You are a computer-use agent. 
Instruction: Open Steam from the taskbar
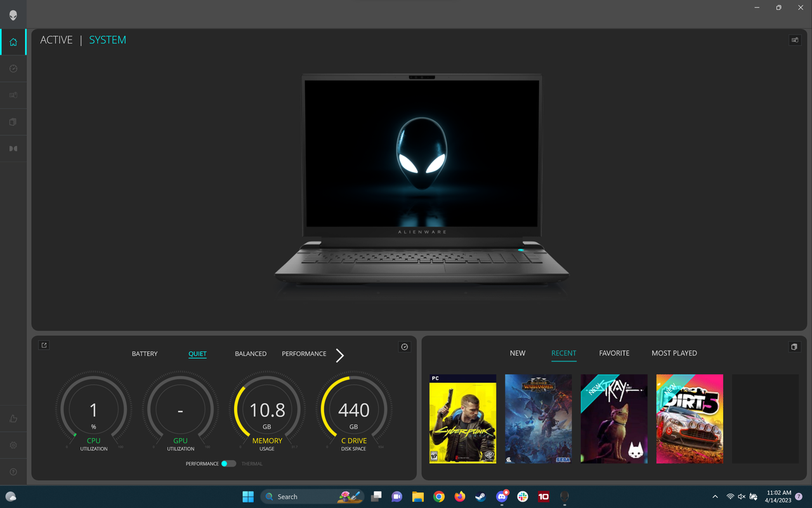481,497
